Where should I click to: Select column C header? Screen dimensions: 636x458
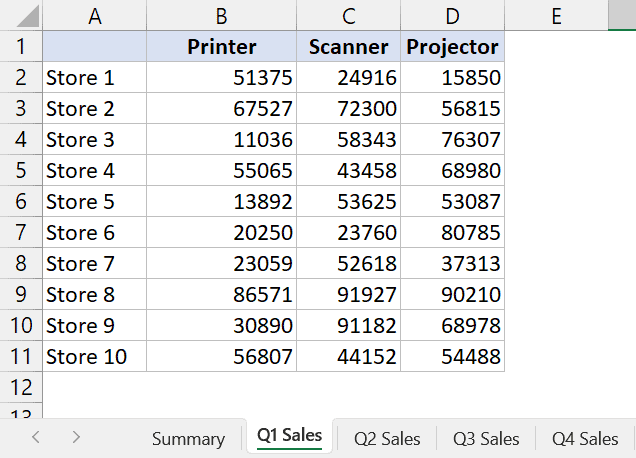[x=348, y=16]
